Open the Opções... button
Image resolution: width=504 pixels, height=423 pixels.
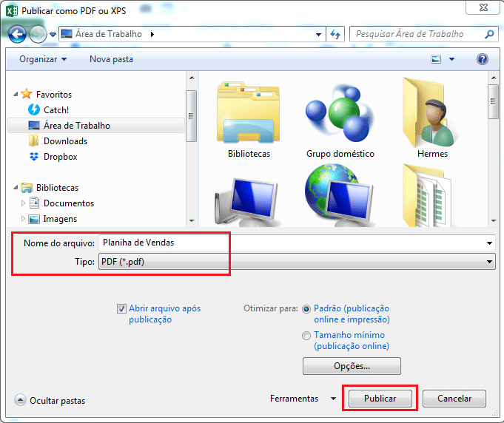click(x=352, y=366)
